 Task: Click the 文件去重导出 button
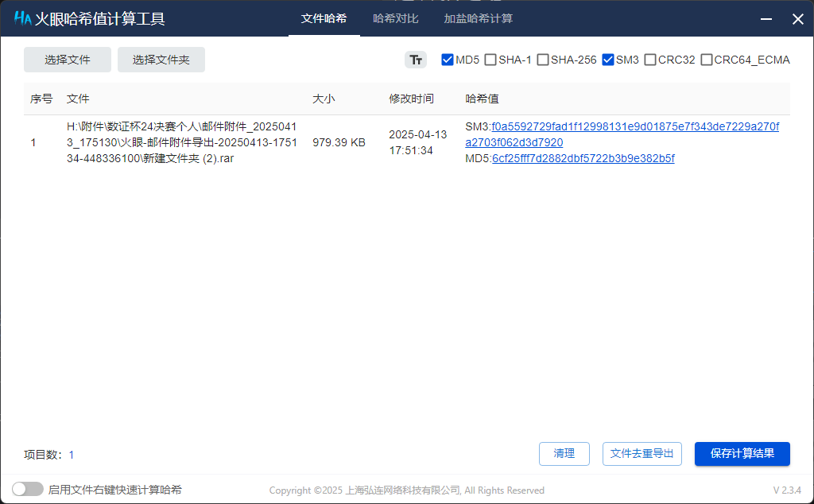(x=644, y=454)
